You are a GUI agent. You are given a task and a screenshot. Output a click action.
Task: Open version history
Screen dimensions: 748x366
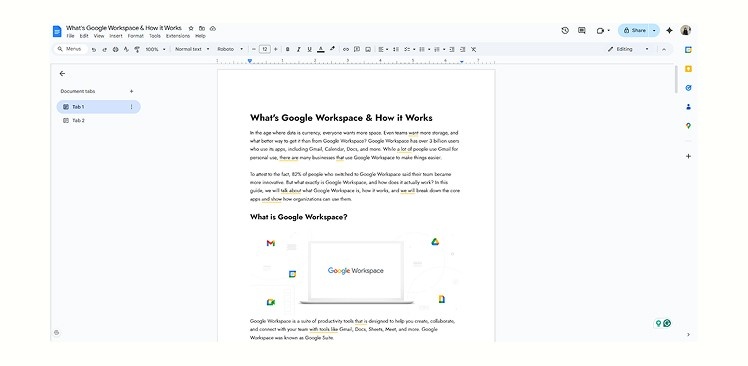click(x=565, y=31)
